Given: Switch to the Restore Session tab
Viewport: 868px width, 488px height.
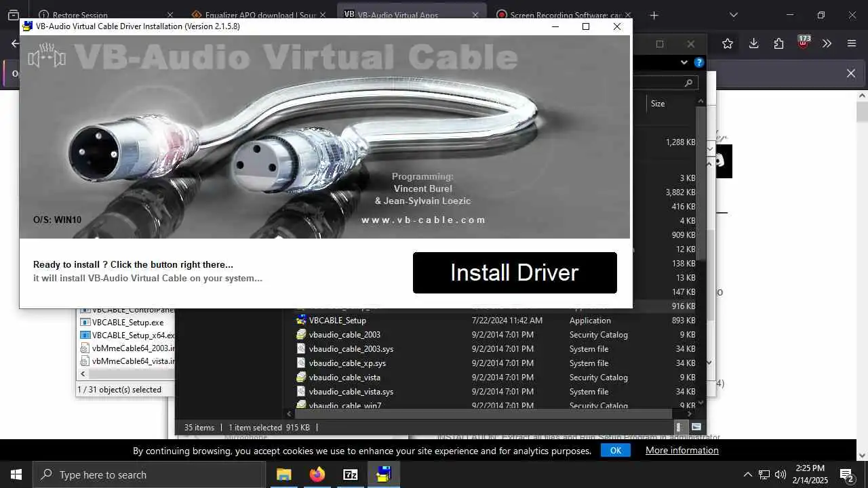Looking at the screenshot, I should (x=80, y=15).
